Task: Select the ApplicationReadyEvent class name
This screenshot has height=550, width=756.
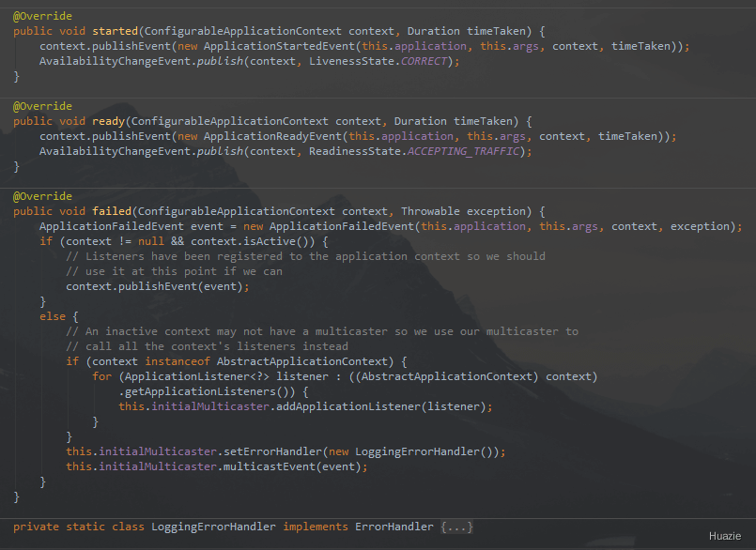Action: point(272,136)
